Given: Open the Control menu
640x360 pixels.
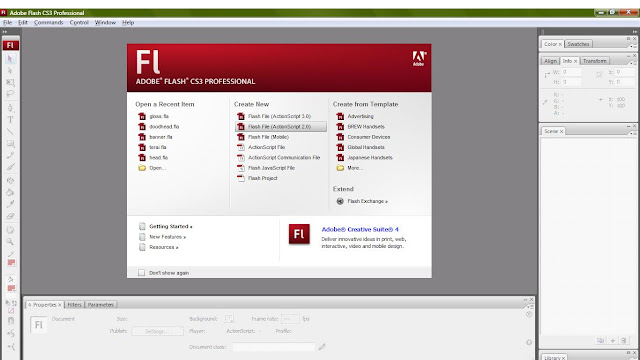Looking at the screenshot, I should (x=79, y=22).
